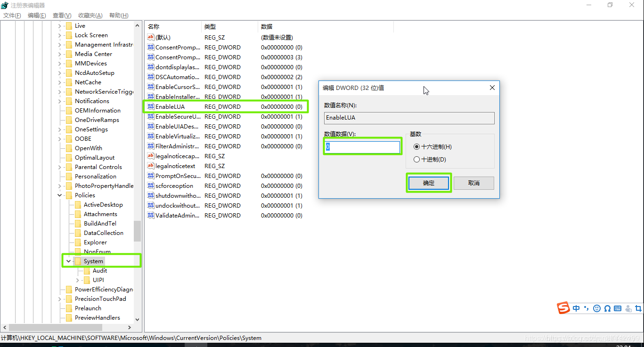Cancel the dialog with 取消 button

point(474,183)
